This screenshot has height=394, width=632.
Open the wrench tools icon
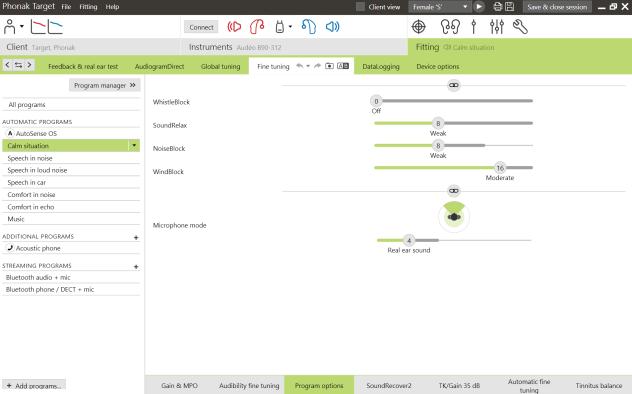(x=520, y=27)
